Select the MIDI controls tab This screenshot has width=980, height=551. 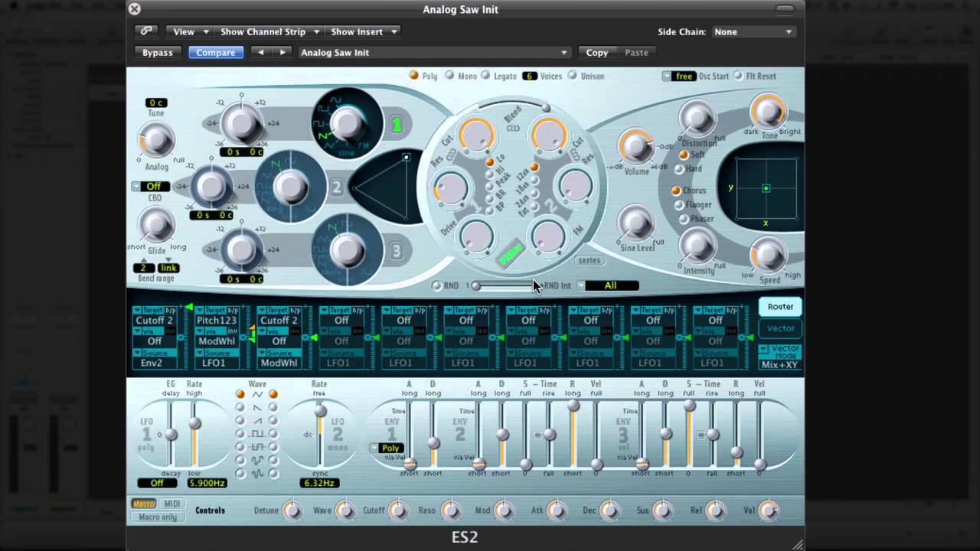[171, 504]
